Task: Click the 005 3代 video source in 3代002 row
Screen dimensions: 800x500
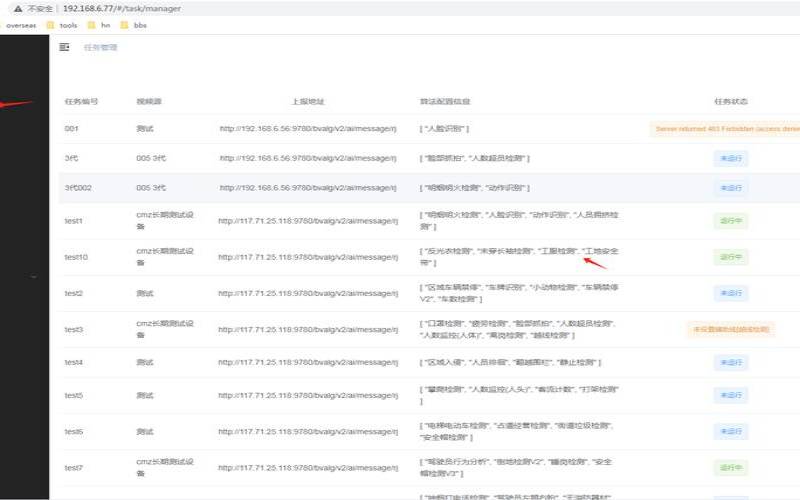Action: pyautogui.click(x=151, y=188)
